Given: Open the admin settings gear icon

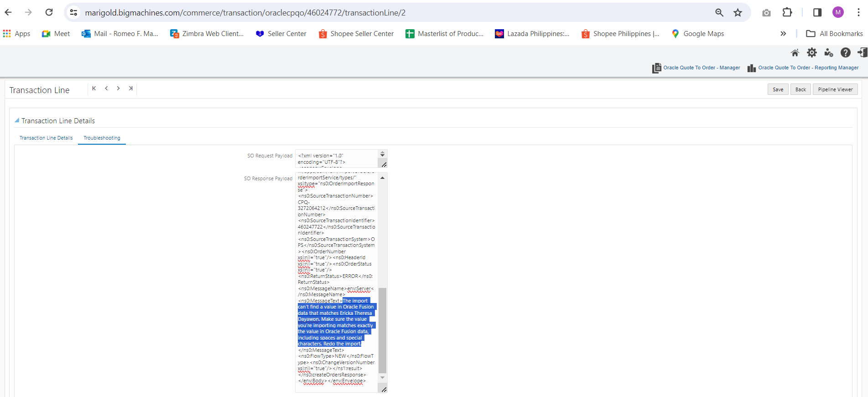Looking at the screenshot, I should click(812, 53).
